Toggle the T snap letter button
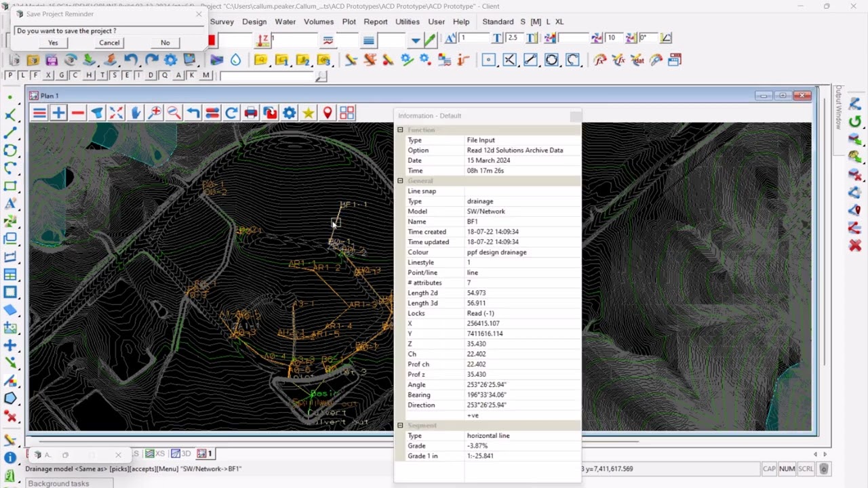The image size is (868, 488). click(101, 75)
